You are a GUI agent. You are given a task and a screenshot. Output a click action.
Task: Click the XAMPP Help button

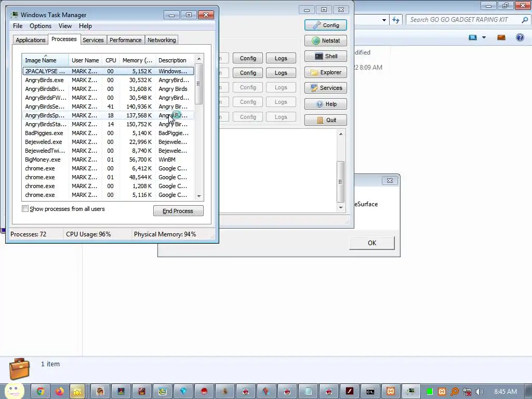(326, 104)
